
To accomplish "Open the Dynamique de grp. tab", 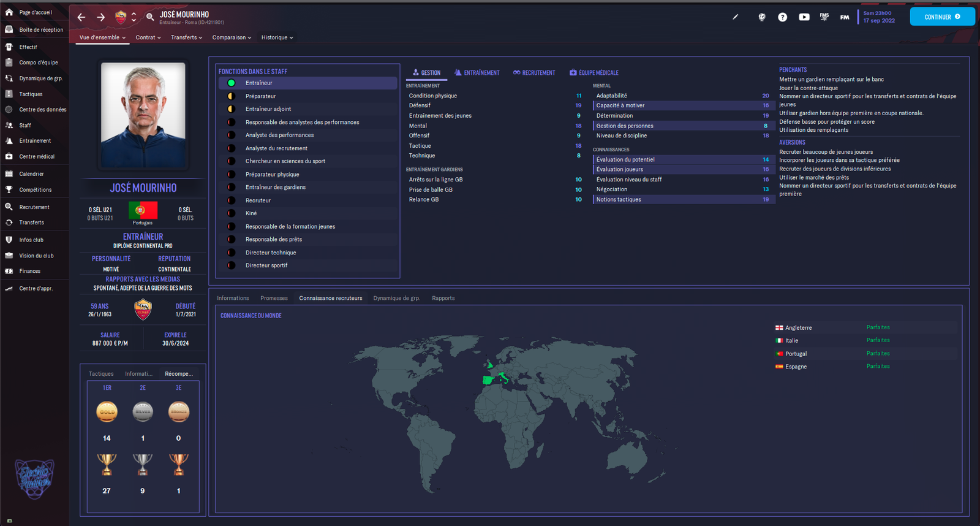I will pyautogui.click(x=396, y=299).
